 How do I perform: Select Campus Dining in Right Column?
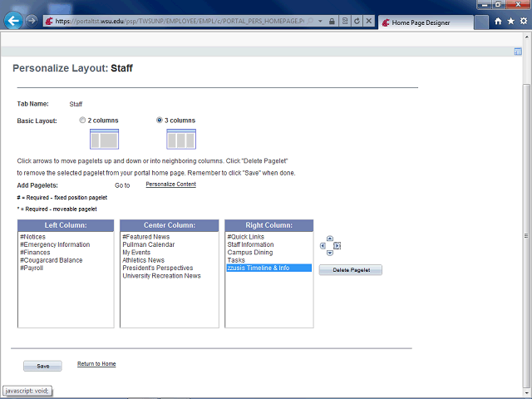[249, 253]
